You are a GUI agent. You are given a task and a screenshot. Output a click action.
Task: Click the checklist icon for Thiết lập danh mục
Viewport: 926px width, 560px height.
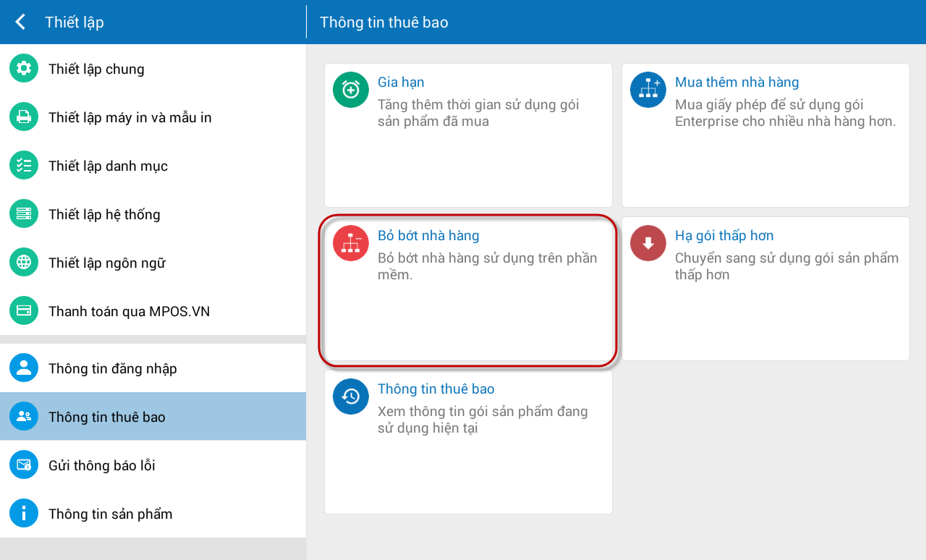tap(24, 166)
